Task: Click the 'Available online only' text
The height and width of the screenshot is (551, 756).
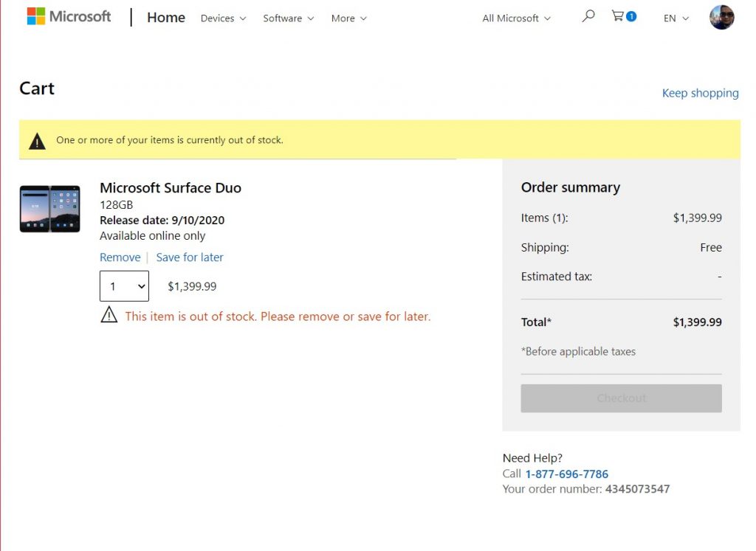Action: [x=152, y=235]
